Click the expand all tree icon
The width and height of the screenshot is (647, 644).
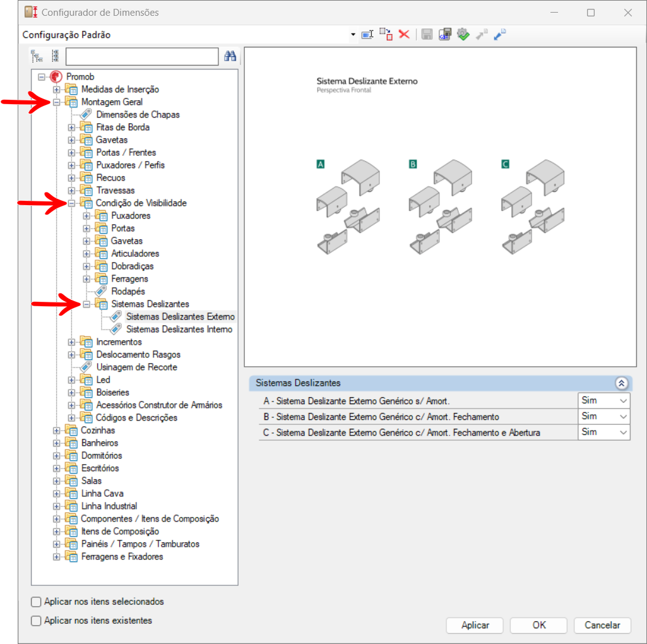(x=37, y=57)
